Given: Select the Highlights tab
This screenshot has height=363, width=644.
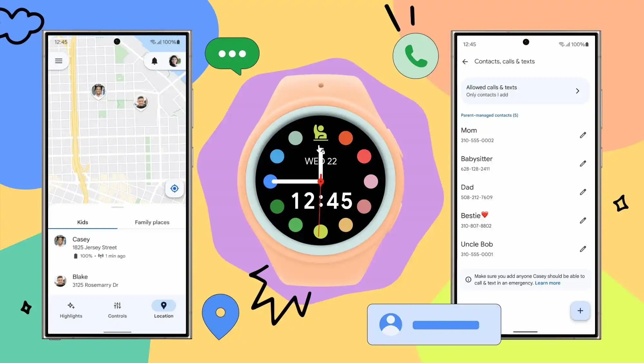Looking at the screenshot, I should click(x=71, y=310).
